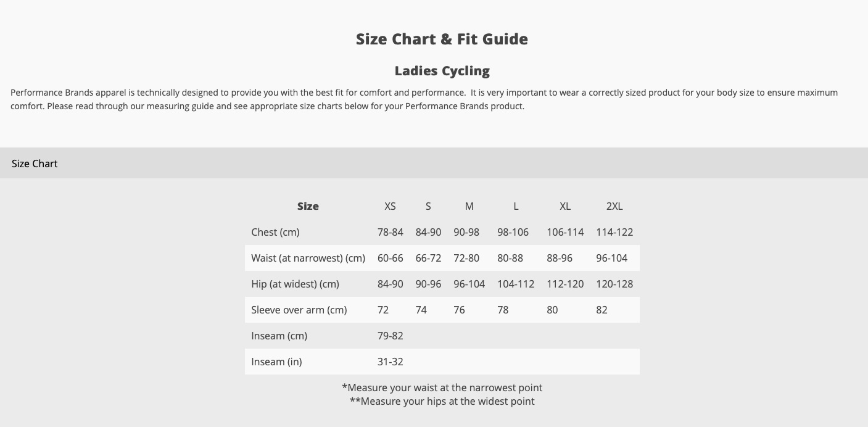Click the Waist (at narrowest) row label
The width and height of the screenshot is (868, 427).
308,258
